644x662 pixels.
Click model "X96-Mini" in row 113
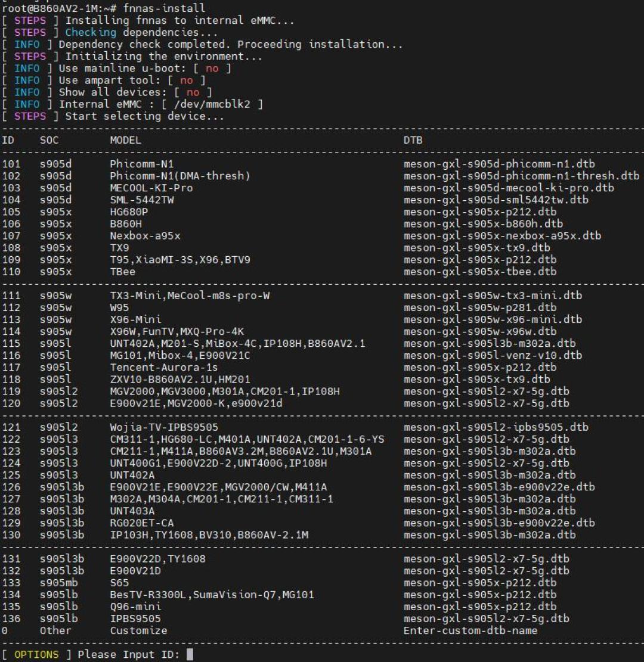pos(135,319)
